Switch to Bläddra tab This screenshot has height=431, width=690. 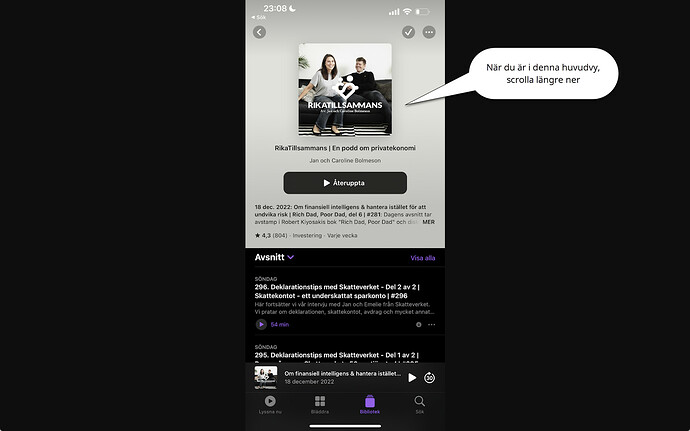(320, 405)
